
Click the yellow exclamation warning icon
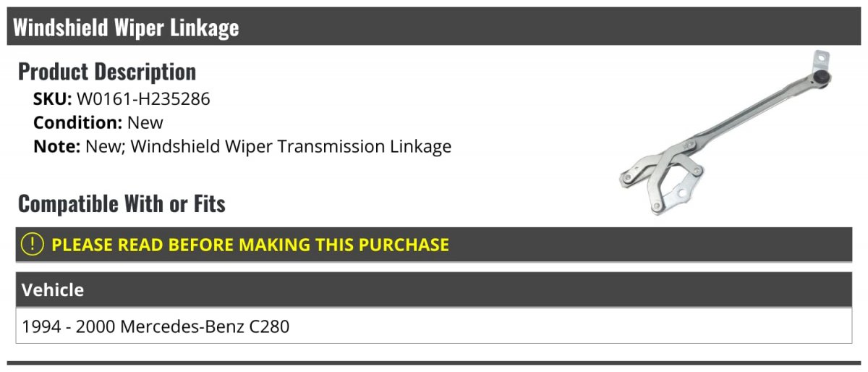click(x=33, y=245)
